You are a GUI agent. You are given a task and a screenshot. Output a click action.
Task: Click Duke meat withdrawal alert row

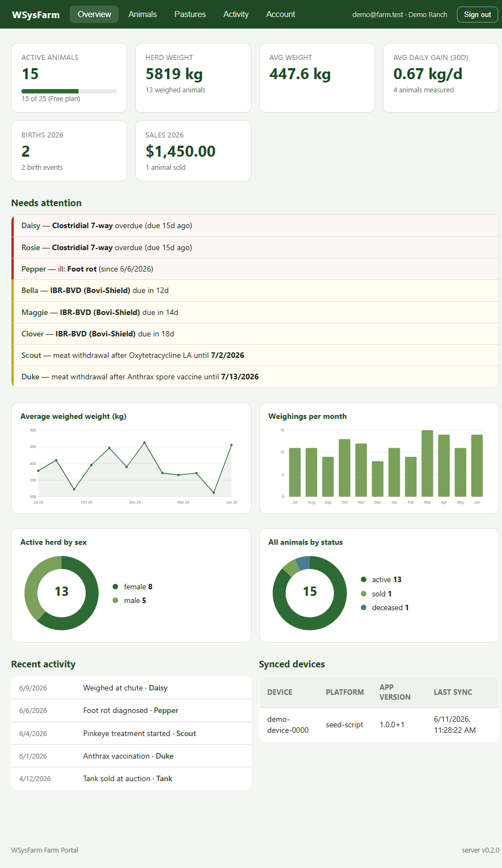pos(255,377)
